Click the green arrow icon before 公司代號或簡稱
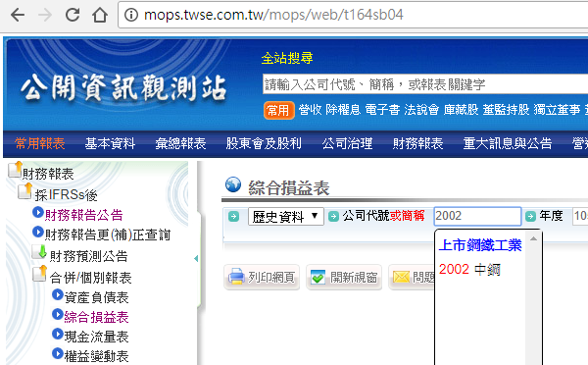588x365 pixels. coord(333,217)
